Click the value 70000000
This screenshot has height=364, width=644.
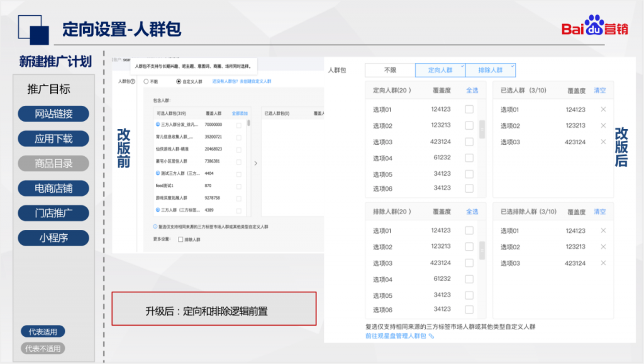tap(213, 125)
